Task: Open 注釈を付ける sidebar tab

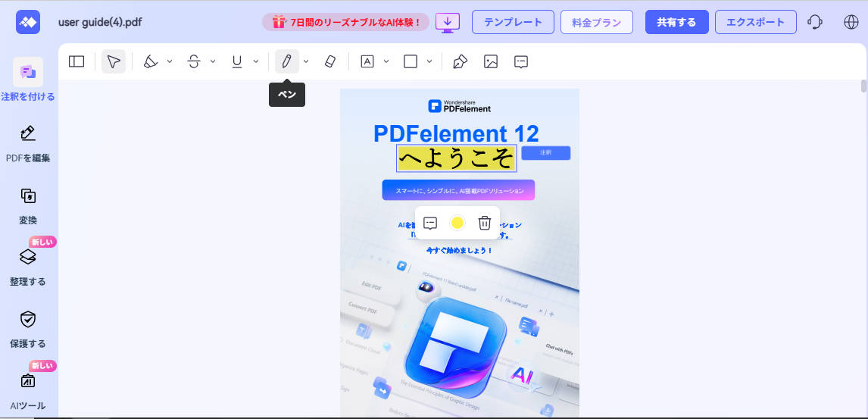Action: pos(28,80)
